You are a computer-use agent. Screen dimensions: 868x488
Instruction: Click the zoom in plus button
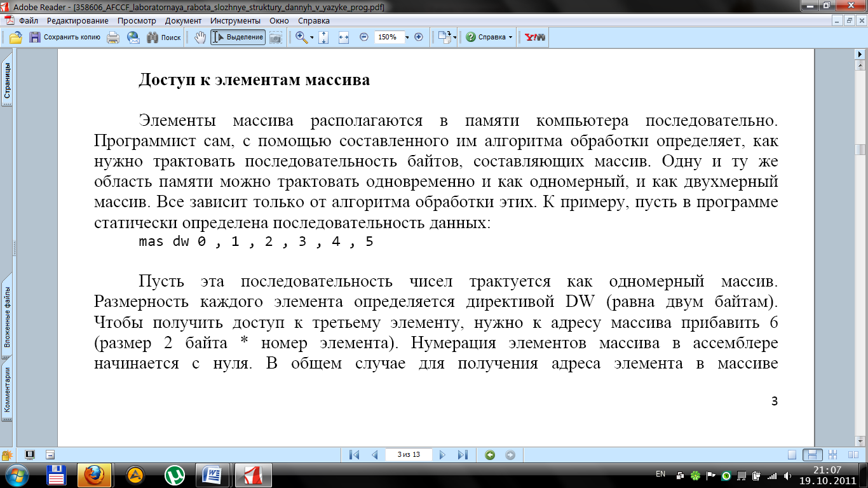pos(419,37)
